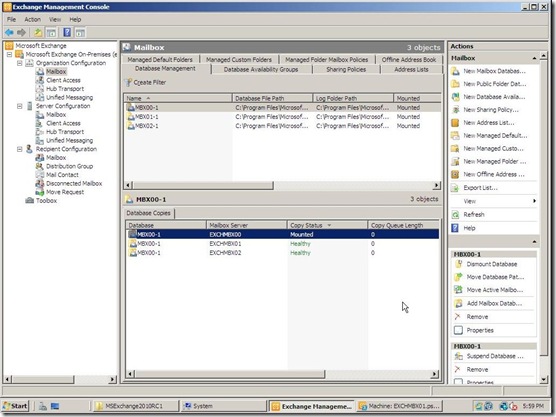Click the Actions pane scroll down arrow
Viewport: 556px width, 417px height.
[x=544, y=379]
